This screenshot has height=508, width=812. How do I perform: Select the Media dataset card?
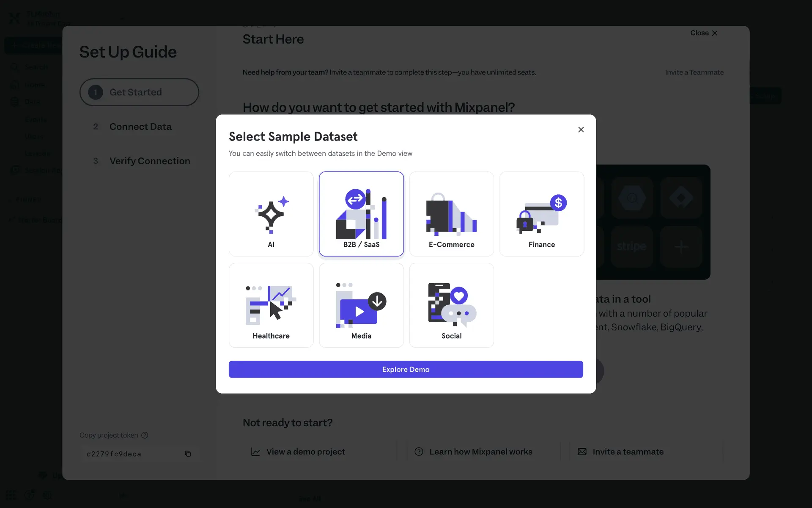(361, 305)
